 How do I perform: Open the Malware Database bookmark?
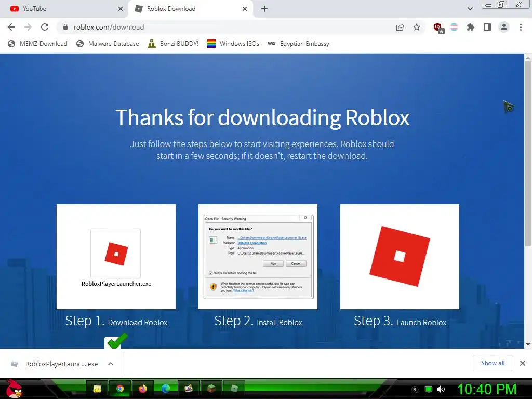coord(108,44)
